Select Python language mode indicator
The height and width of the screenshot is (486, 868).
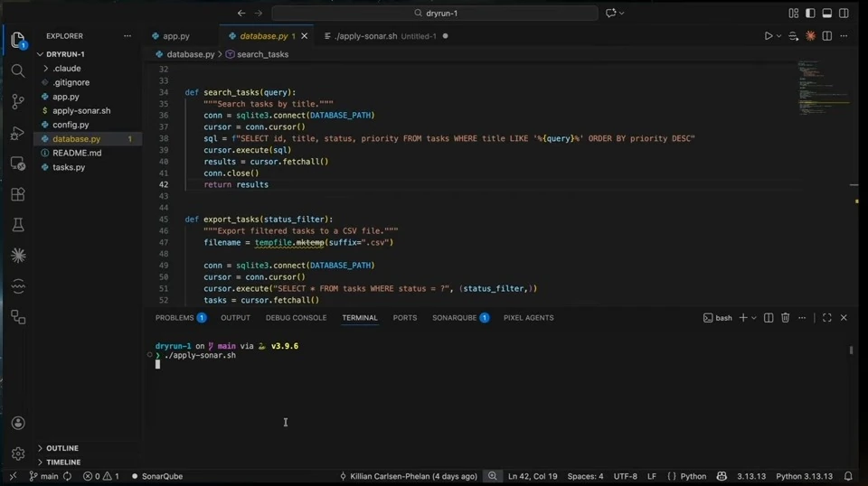click(x=693, y=476)
